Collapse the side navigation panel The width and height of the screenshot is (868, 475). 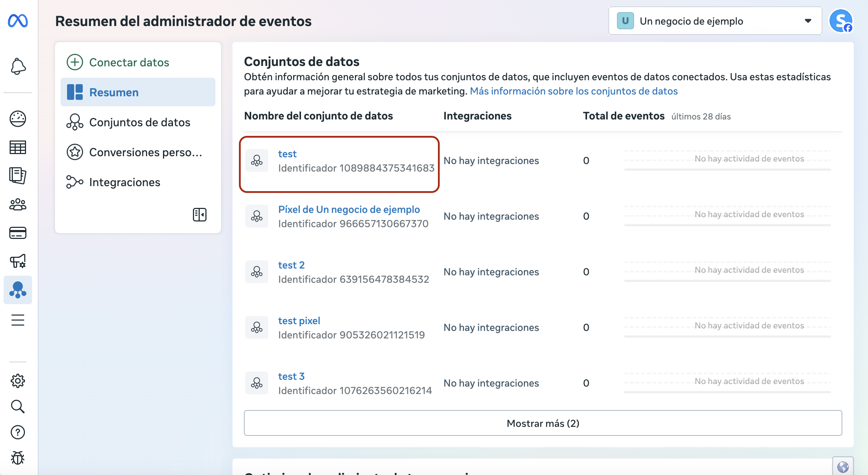pyautogui.click(x=200, y=215)
